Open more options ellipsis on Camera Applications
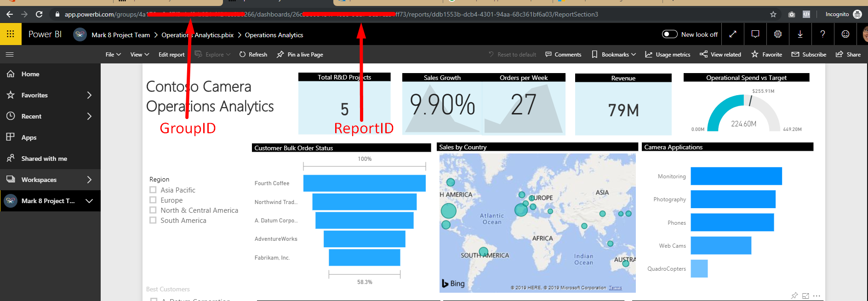This screenshot has width=868, height=301. pyautogui.click(x=817, y=295)
